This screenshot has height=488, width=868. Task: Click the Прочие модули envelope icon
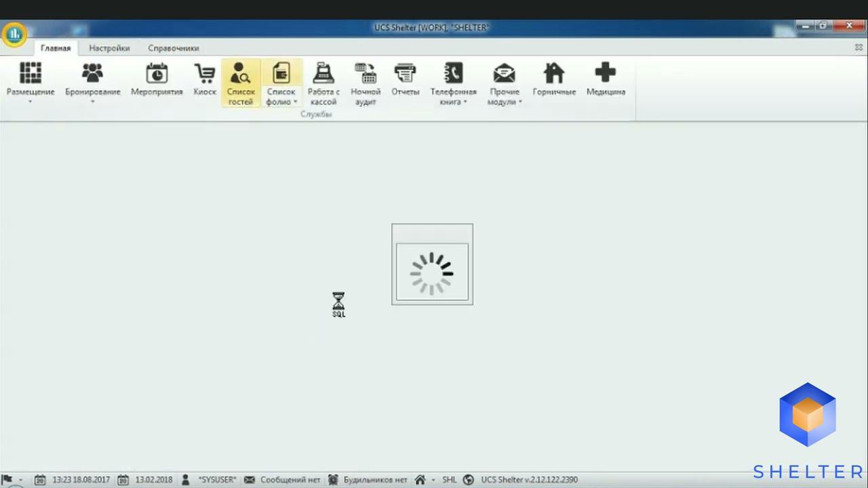(505, 73)
